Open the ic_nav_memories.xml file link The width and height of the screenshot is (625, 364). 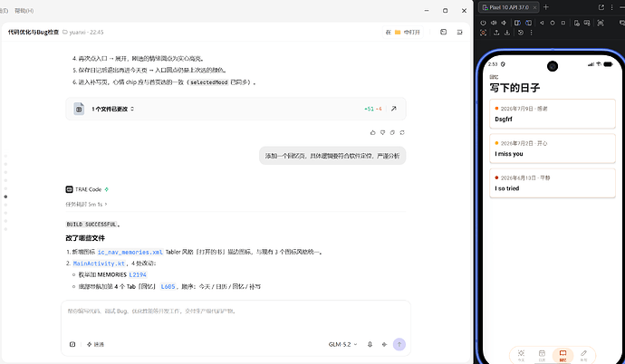pyautogui.click(x=130, y=252)
